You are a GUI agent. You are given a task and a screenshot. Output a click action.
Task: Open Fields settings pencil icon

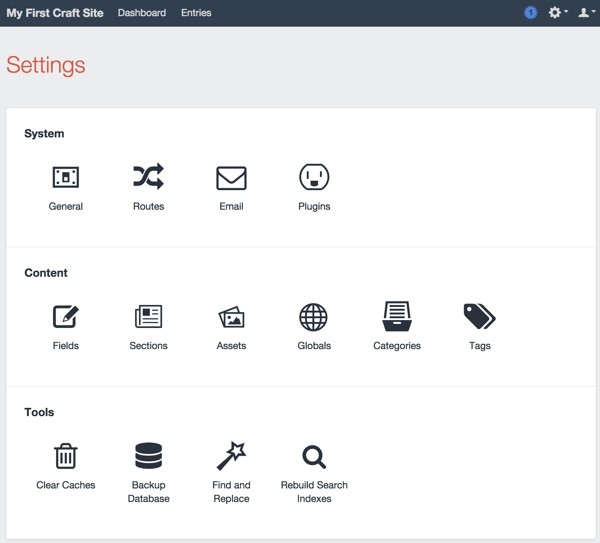coord(66,316)
